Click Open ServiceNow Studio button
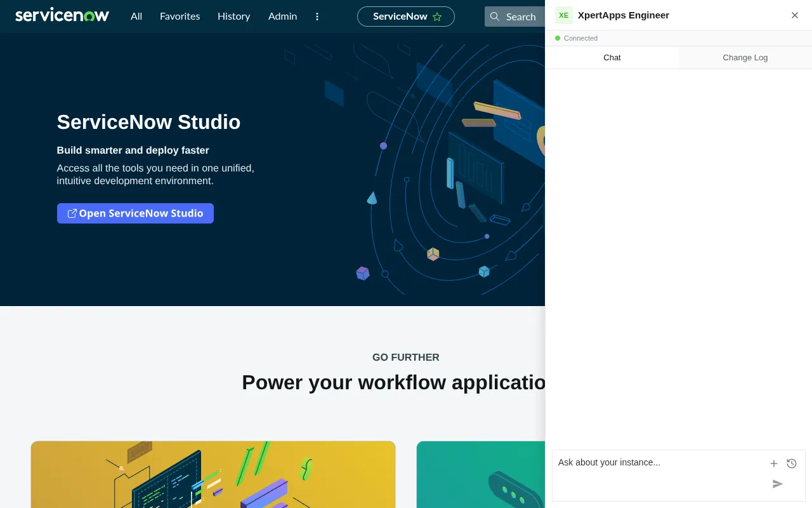The image size is (812, 508). [135, 213]
